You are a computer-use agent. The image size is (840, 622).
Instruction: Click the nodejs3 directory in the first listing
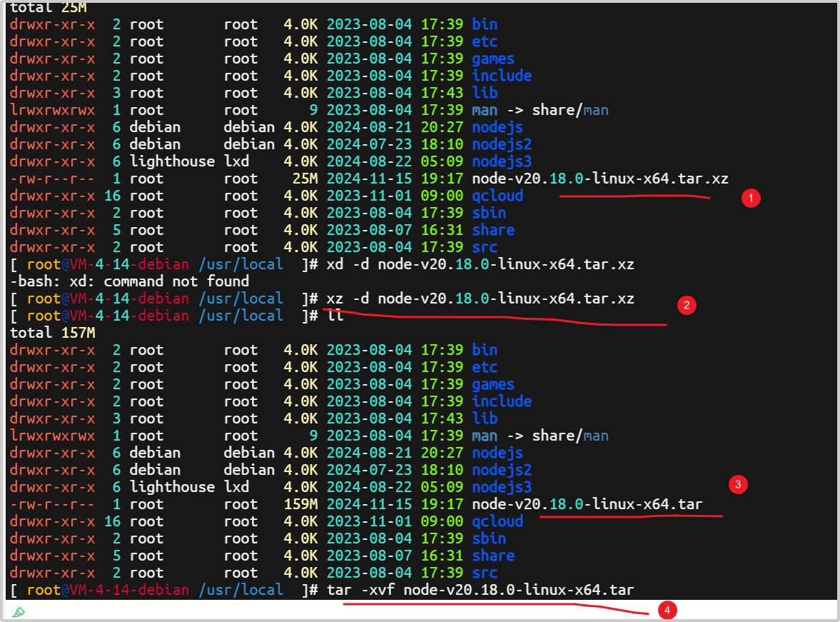click(x=501, y=161)
